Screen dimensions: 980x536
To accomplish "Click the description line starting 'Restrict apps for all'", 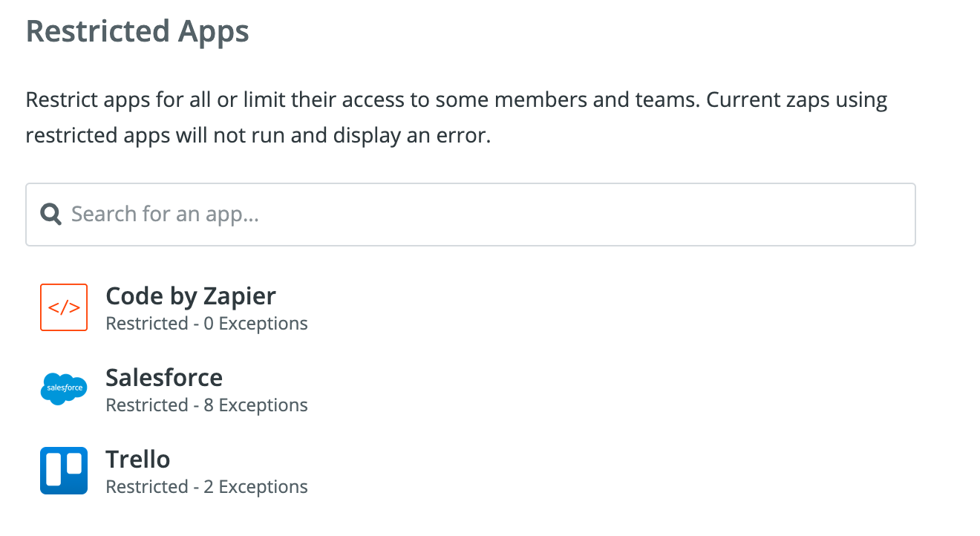I will [457, 100].
